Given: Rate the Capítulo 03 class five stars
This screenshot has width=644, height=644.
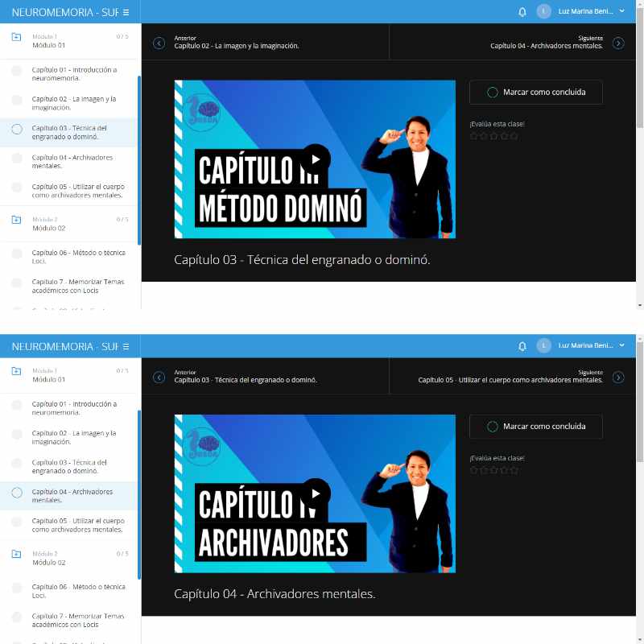Looking at the screenshot, I should (x=514, y=136).
